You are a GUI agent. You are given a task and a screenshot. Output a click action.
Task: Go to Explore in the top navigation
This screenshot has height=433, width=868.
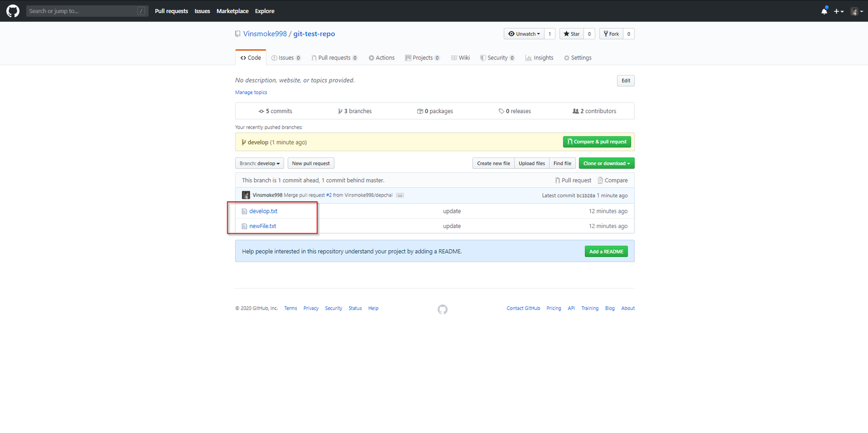(x=265, y=11)
